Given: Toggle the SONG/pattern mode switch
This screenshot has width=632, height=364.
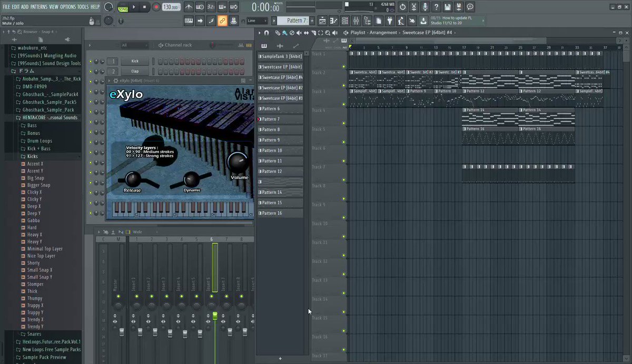Looking at the screenshot, I should point(123,7).
